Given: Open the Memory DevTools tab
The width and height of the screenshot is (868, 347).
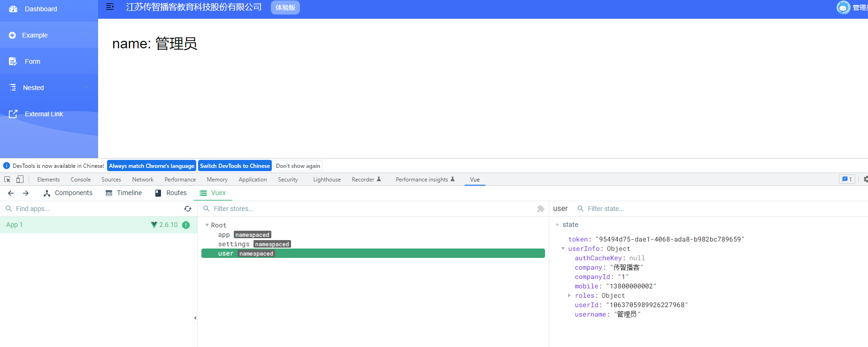Looking at the screenshot, I should pyautogui.click(x=217, y=180).
